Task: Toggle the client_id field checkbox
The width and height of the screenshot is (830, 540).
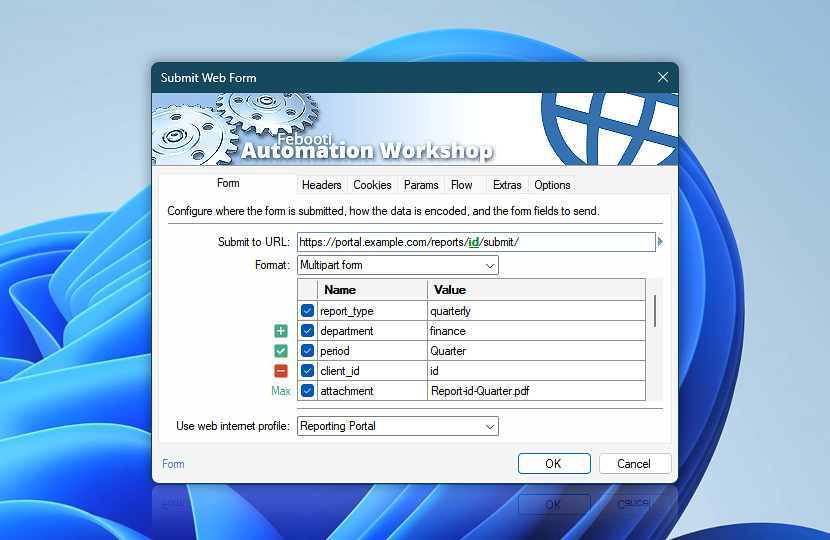Action: (x=308, y=371)
